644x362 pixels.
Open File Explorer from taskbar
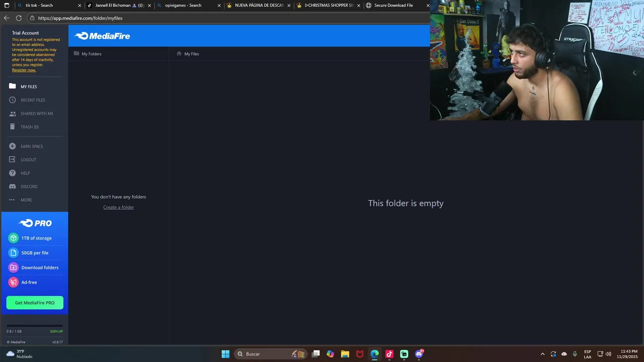coord(345,354)
